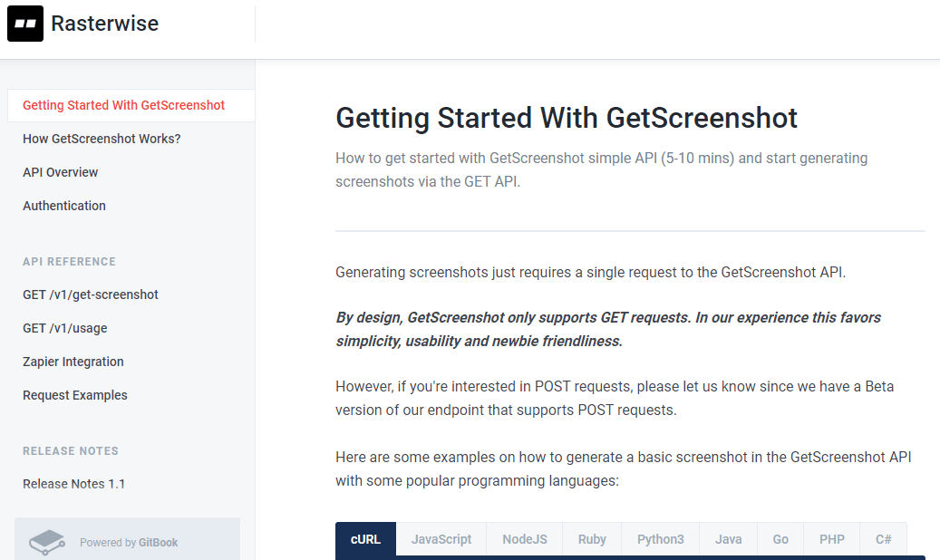
Task: Switch to the Python3 code tab
Action: (660, 539)
